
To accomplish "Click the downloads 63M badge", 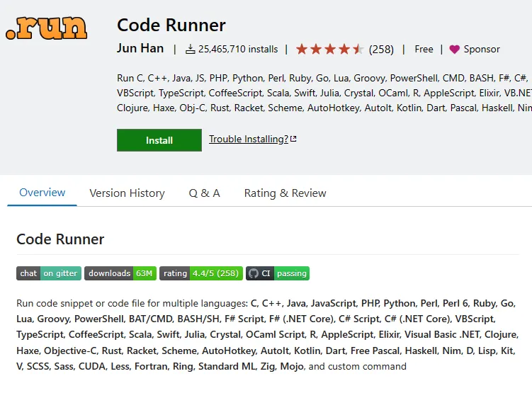I will pyautogui.click(x=120, y=273).
